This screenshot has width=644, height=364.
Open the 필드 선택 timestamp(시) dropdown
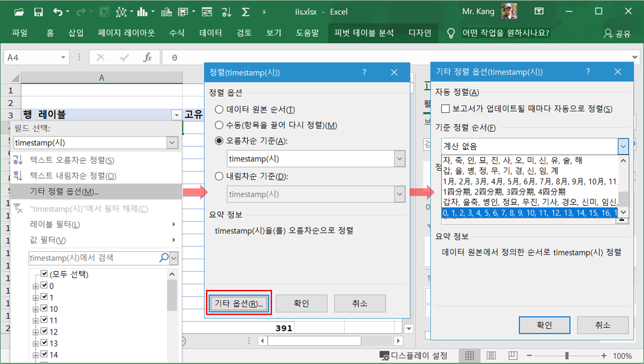(172, 143)
